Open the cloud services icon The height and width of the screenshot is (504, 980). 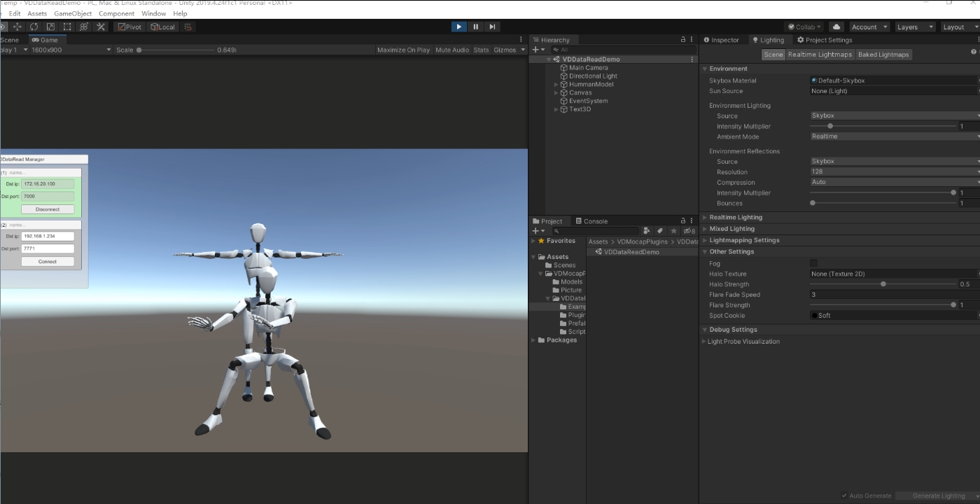pos(836,27)
